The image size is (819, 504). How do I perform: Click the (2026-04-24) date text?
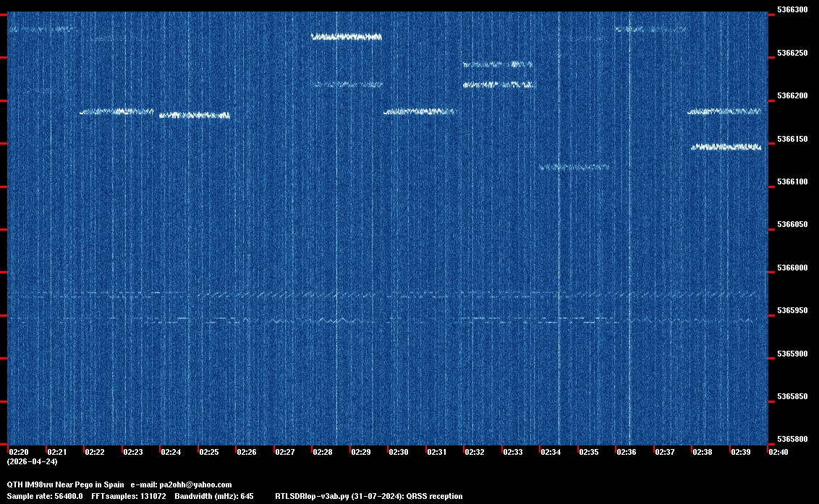(x=32, y=461)
